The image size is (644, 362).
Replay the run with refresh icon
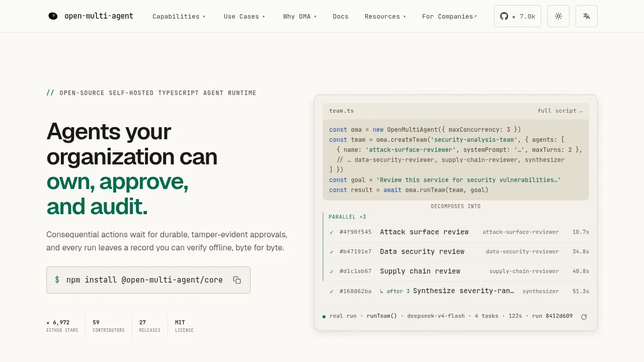[584, 317]
